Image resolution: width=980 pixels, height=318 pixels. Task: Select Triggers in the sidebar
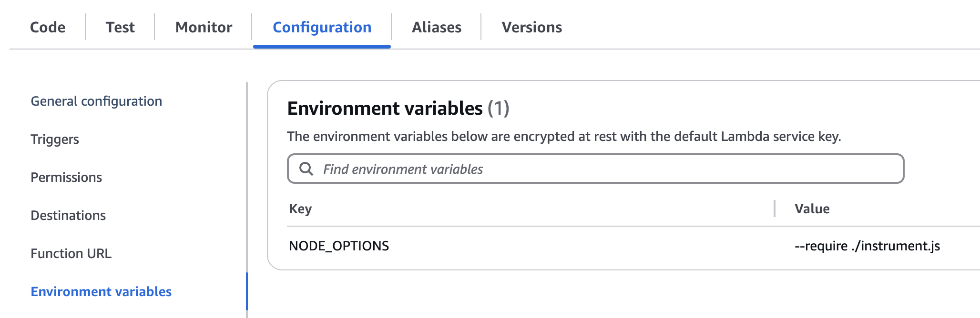pos(55,139)
